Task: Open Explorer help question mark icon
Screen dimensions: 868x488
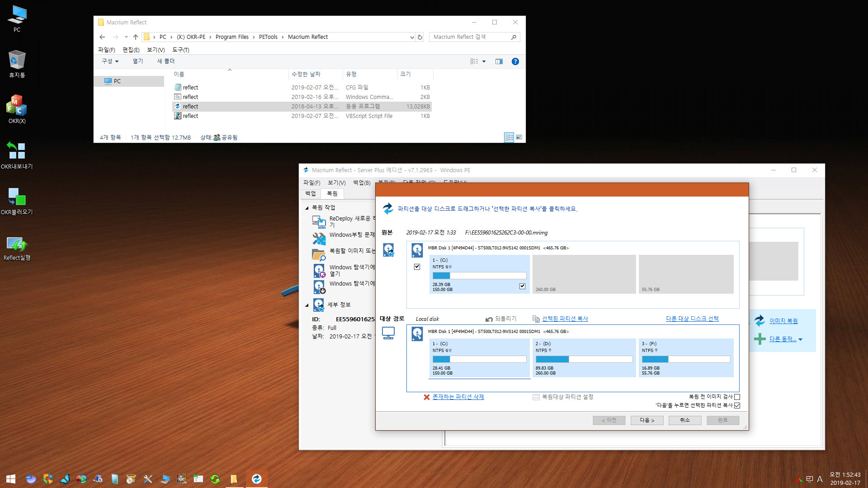Action: pyautogui.click(x=515, y=61)
